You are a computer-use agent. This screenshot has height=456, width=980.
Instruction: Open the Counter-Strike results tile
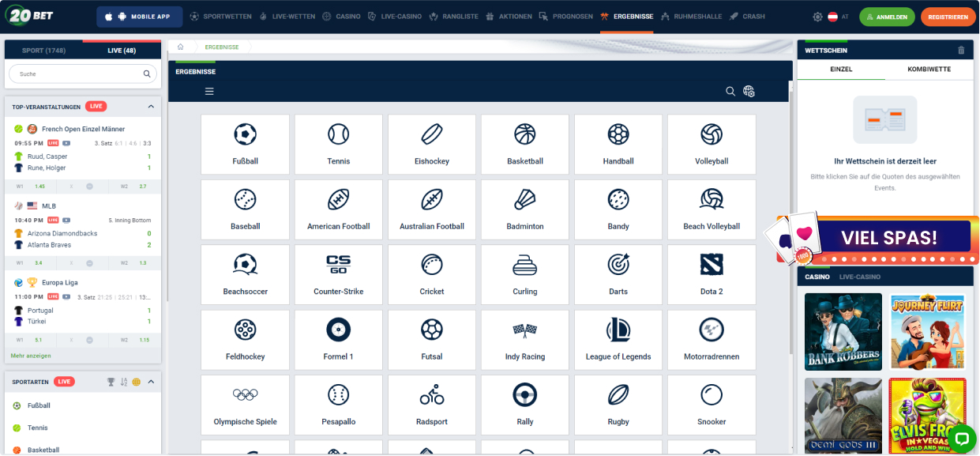(338, 274)
